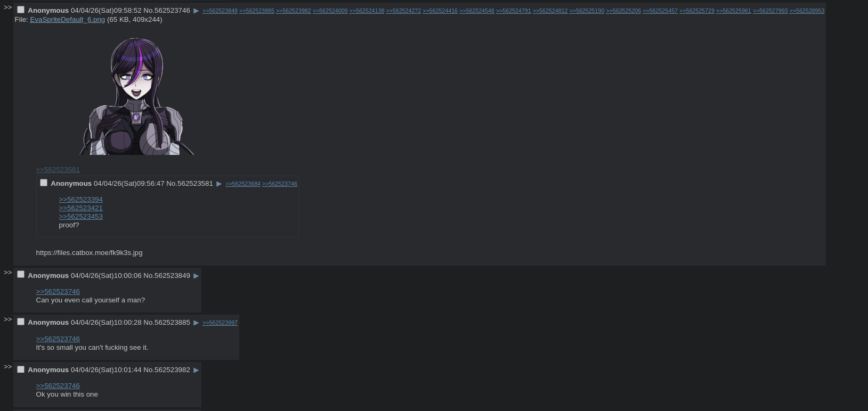Follow quote link >>562523453
The height and width of the screenshot is (411, 868).
click(80, 216)
